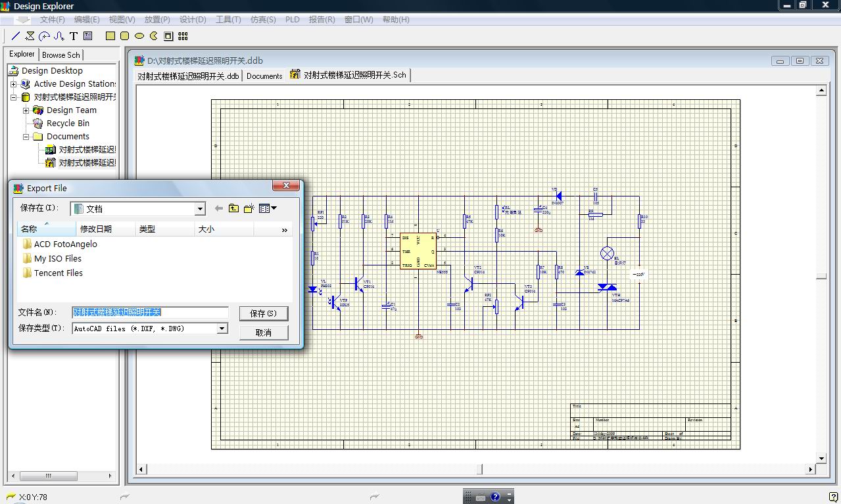The image size is (841, 504).
Task: Select the Text annotation tool
Action: (x=74, y=36)
